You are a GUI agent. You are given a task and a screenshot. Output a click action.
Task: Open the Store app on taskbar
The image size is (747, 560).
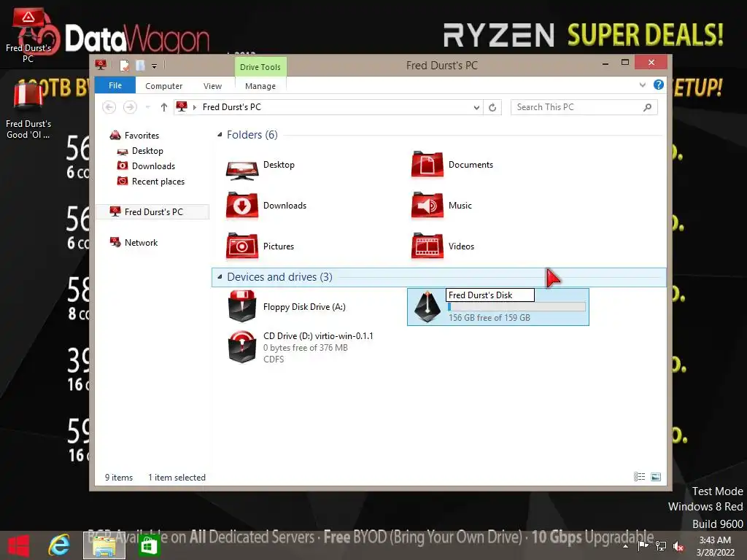coord(149,545)
